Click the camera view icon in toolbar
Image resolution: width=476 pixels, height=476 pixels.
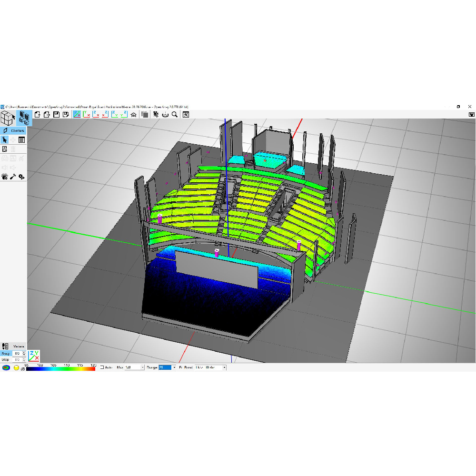[156, 115]
